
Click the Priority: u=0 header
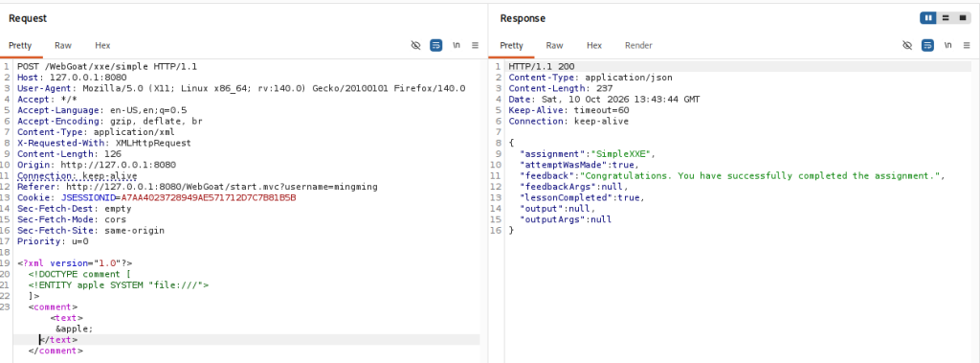point(53,241)
